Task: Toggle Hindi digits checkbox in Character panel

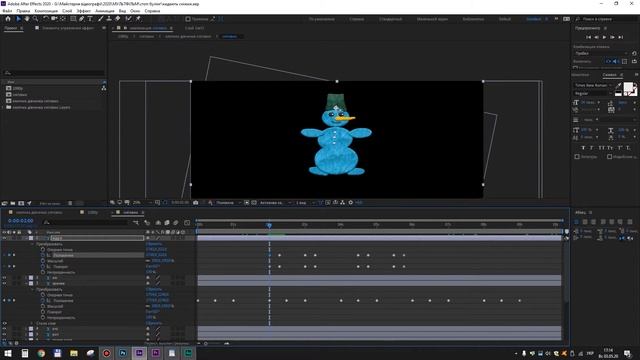Action: click(x=609, y=157)
